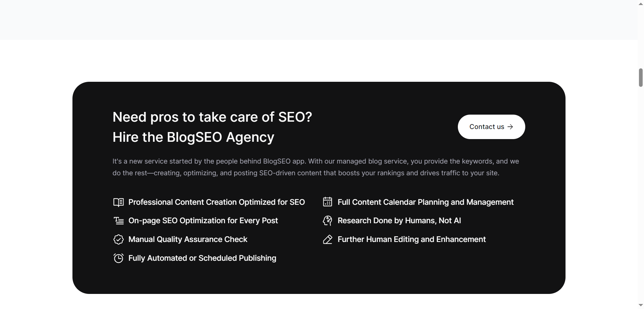Click the 'Research Done by Humans, Not AI' text
This screenshot has width=644, height=309.
pos(399,221)
